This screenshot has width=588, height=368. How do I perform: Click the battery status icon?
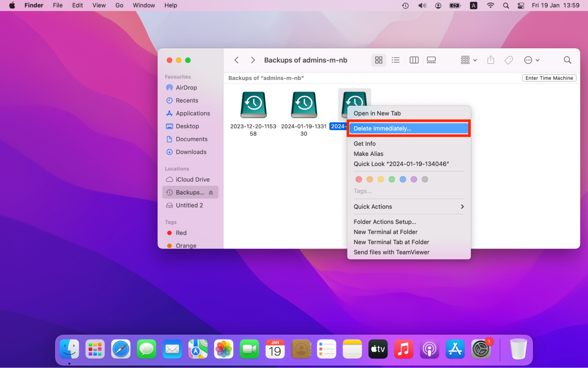point(455,5)
